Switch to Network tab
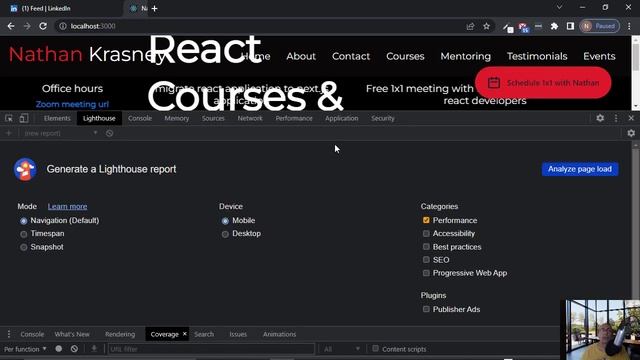 tap(250, 118)
